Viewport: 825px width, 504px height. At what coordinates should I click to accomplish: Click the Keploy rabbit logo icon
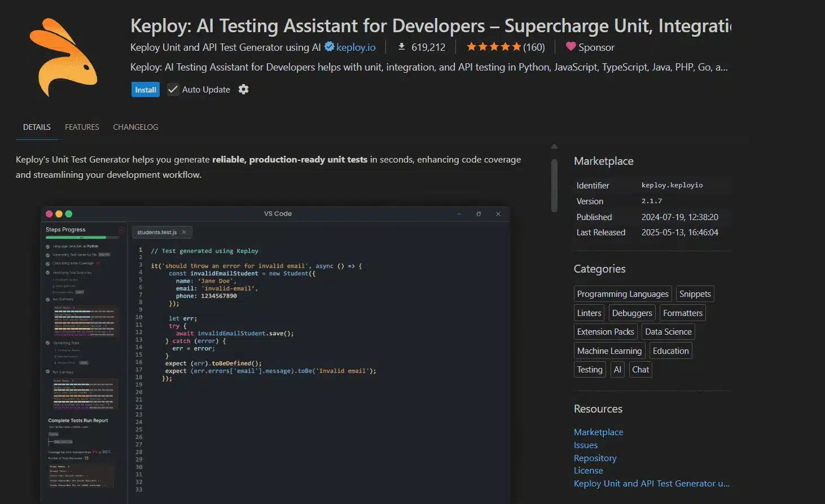tap(63, 56)
